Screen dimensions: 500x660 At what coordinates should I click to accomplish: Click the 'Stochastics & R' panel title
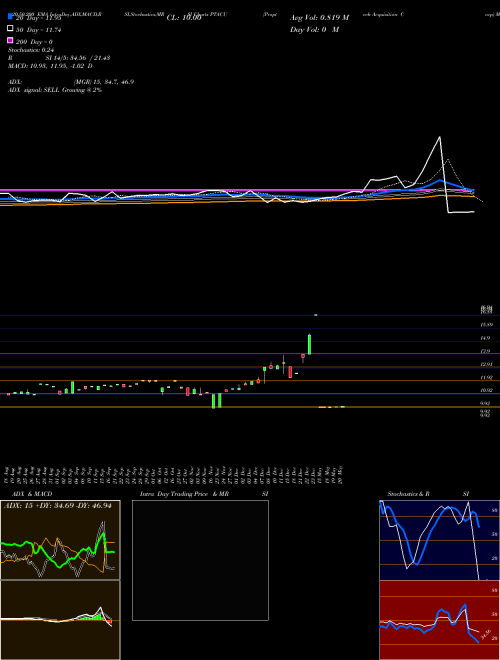coord(408,494)
